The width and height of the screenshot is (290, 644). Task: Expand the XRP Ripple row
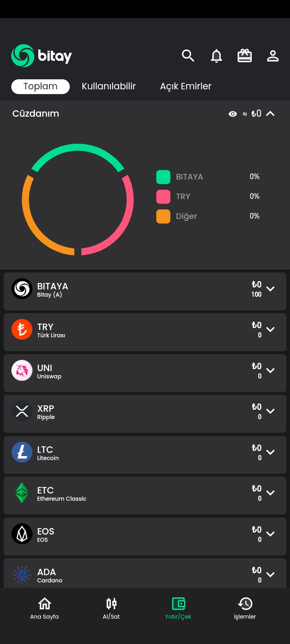point(145,414)
